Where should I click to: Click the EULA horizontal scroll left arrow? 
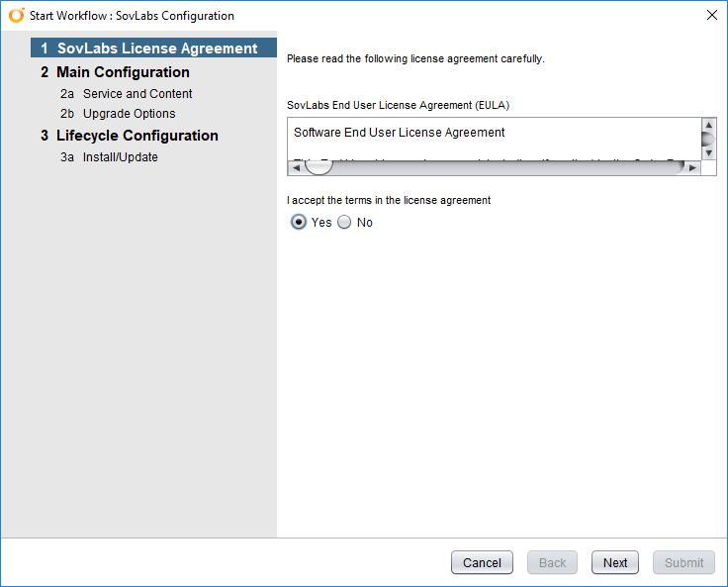[295, 167]
